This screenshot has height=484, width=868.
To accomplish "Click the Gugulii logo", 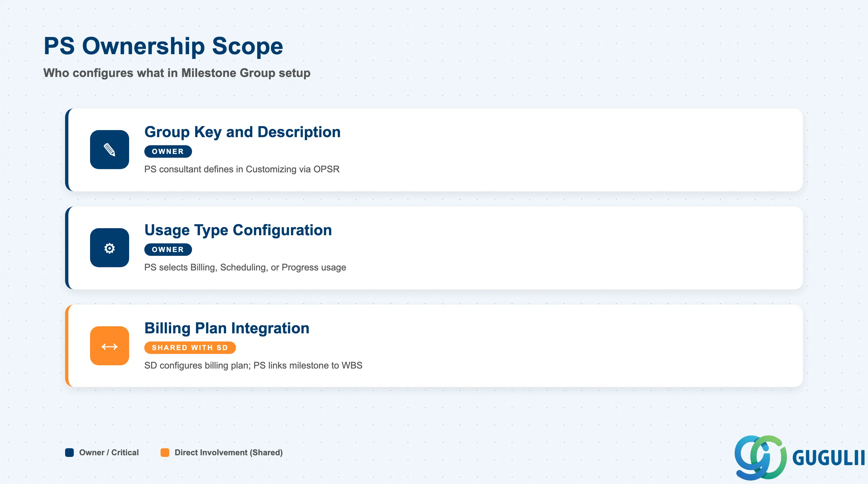I will [799, 457].
